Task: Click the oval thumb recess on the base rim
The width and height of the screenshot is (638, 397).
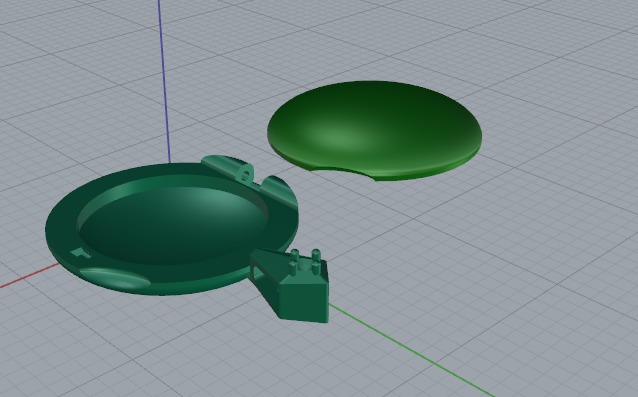Action: [x=115, y=278]
